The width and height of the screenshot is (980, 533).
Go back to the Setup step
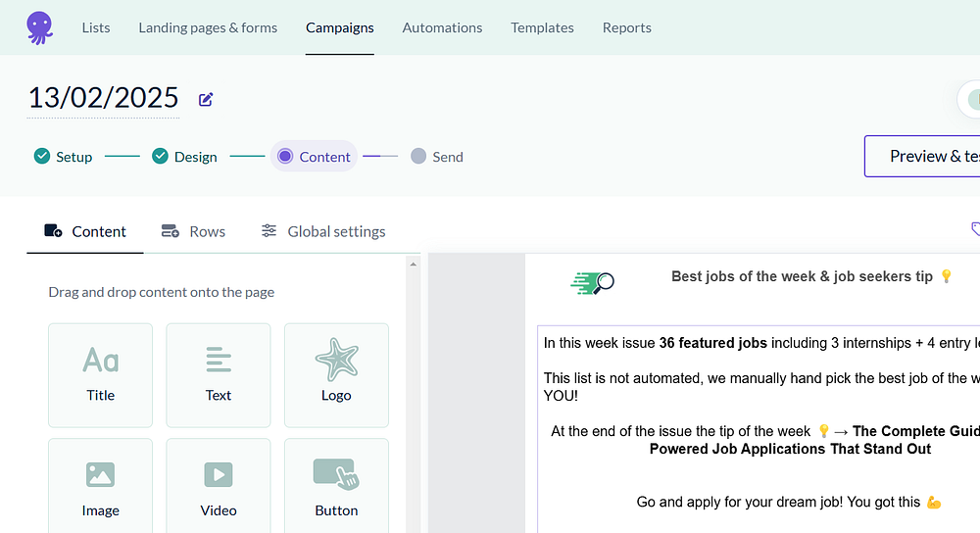64,157
